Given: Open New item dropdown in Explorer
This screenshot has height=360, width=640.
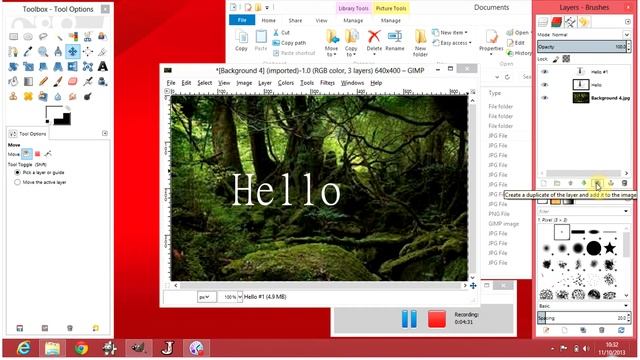Looking at the screenshot, I should tap(450, 32).
